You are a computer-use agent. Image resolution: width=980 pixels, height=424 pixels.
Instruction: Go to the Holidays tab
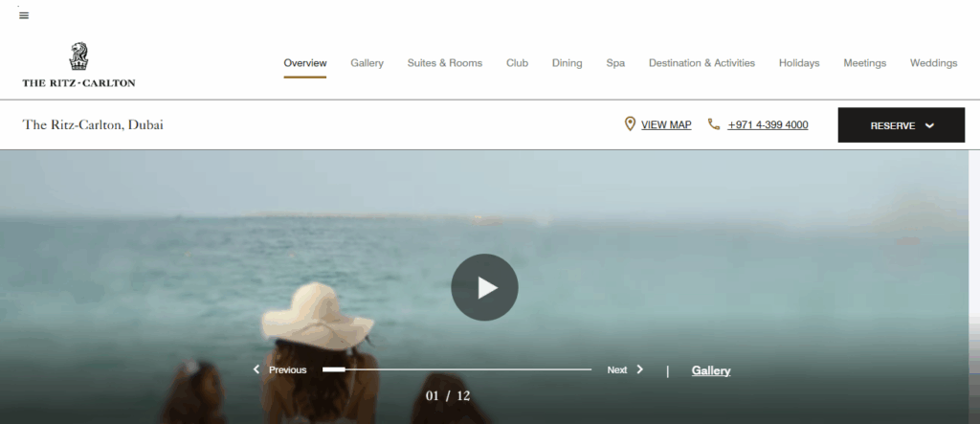tap(799, 63)
